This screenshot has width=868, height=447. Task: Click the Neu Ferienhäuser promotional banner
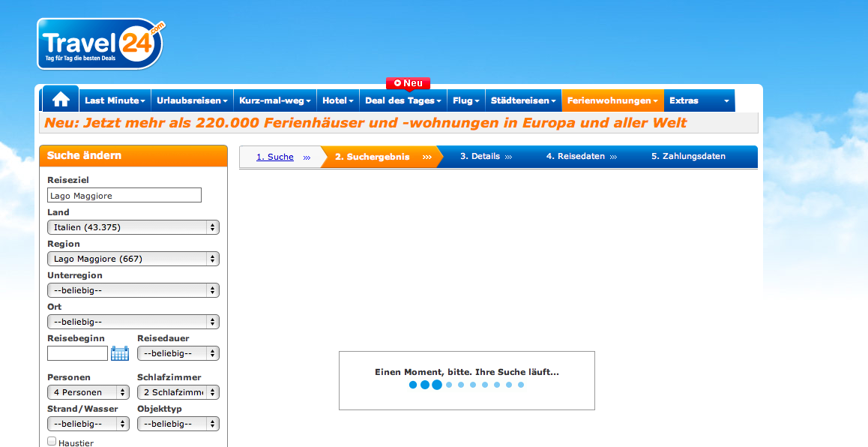[x=366, y=123]
